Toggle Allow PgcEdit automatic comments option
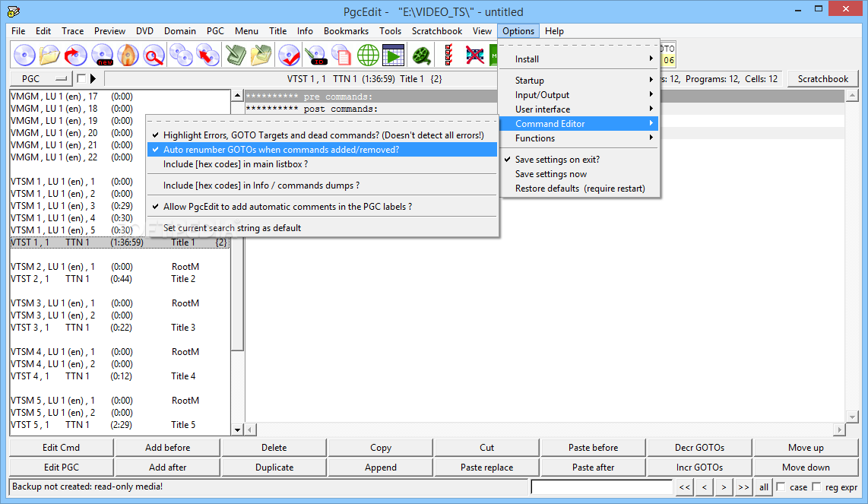The height and width of the screenshot is (504, 868). [322, 207]
